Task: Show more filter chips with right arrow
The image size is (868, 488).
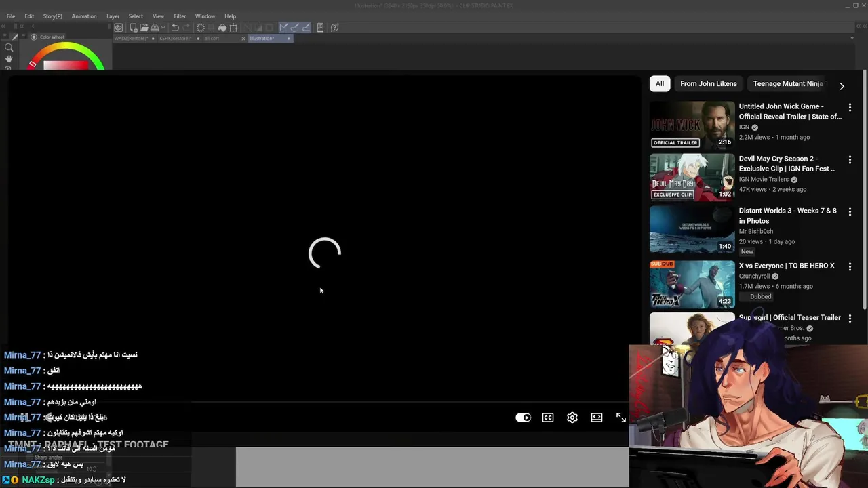Action: click(842, 86)
